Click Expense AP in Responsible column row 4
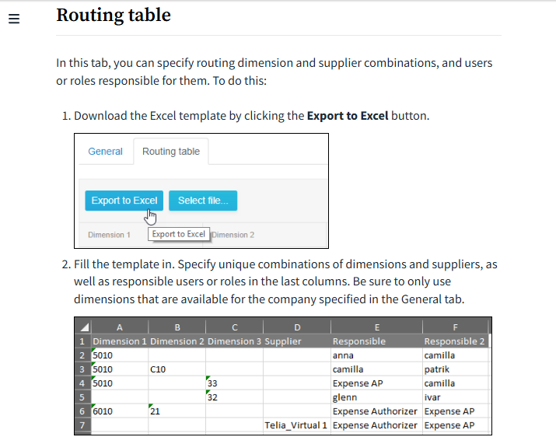The height and width of the screenshot is (437, 556). pyautogui.click(x=377, y=383)
